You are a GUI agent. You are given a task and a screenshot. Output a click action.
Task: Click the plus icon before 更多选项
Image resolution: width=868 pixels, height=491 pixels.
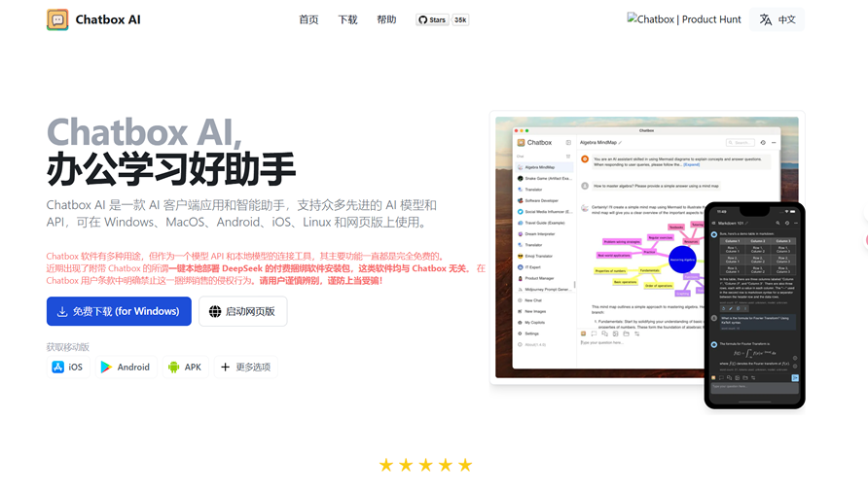225,368
